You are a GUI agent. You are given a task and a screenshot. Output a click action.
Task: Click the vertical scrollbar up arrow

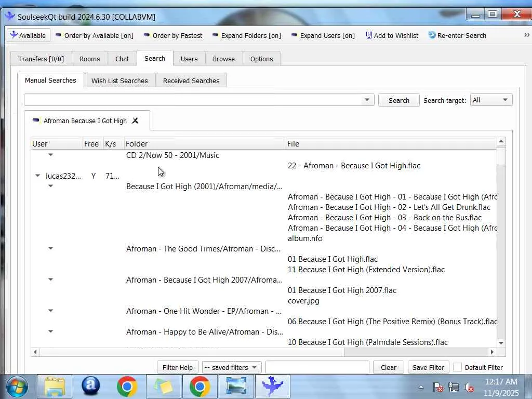click(x=501, y=141)
